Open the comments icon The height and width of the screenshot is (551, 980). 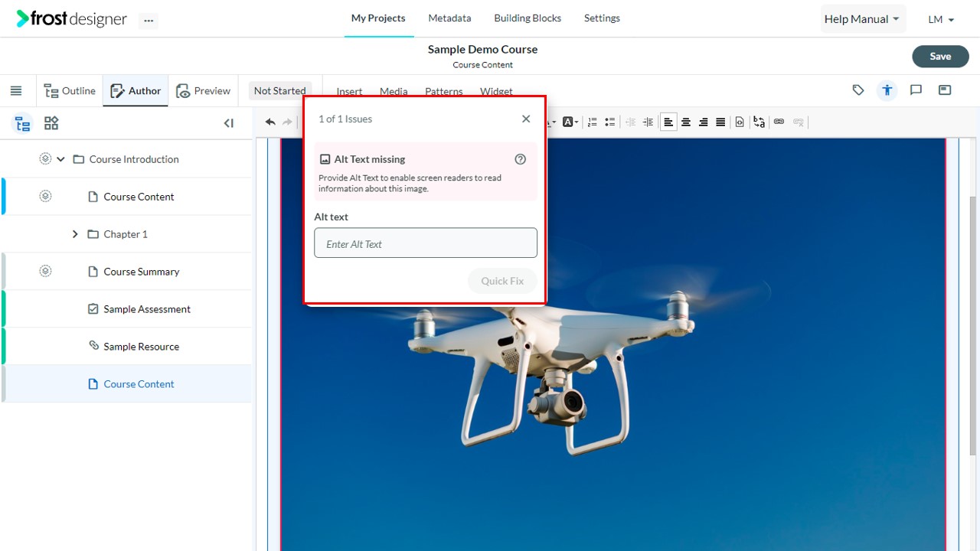coord(916,90)
